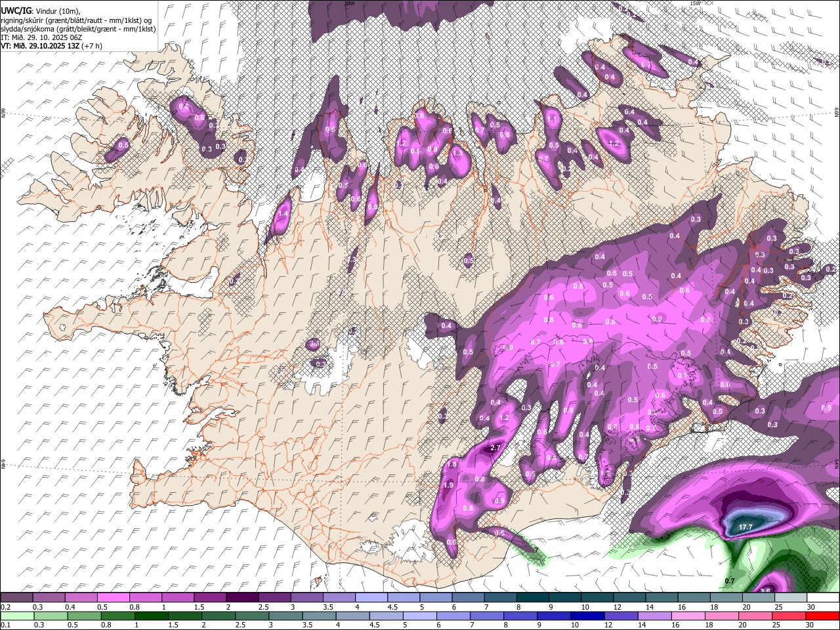Click the 20W longitude label
This screenshot has width=840, height=630.
coord(349,3)
